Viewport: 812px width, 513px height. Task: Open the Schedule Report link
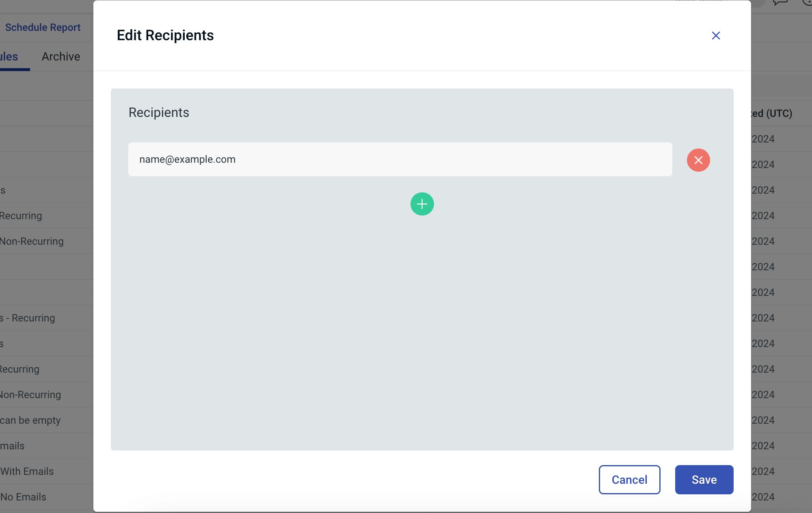click(43, 28)
